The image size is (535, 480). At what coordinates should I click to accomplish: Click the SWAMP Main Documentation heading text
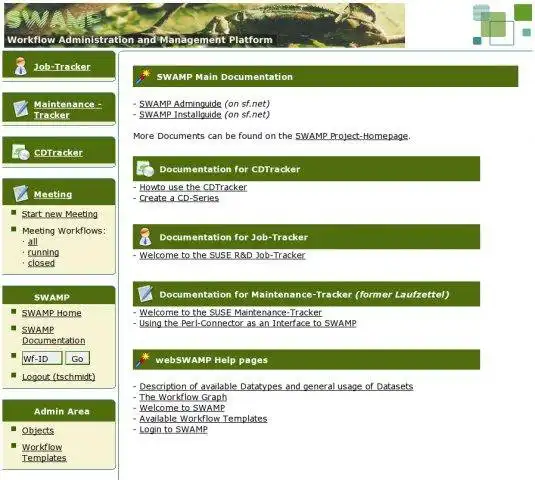[x=225, y=77]
